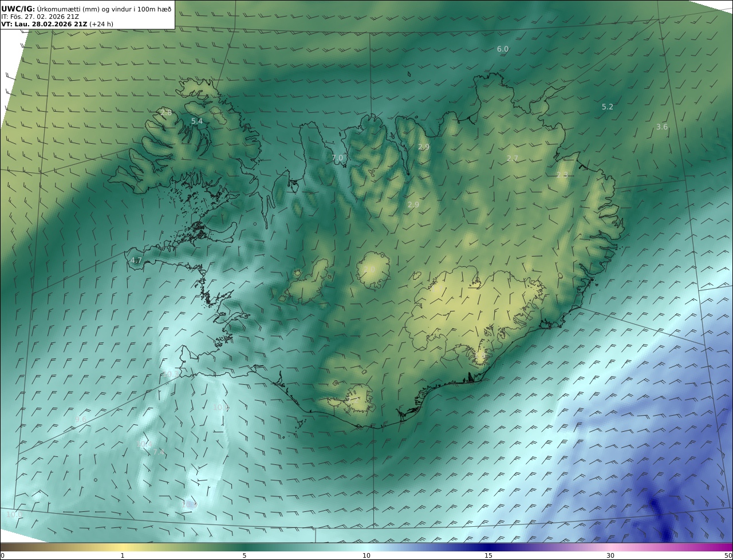The width and height of the screenshot is (733, 560).
Task: Click the 7.0 precipitation value label
Action: pyautogui.click(x=337, y=158)
